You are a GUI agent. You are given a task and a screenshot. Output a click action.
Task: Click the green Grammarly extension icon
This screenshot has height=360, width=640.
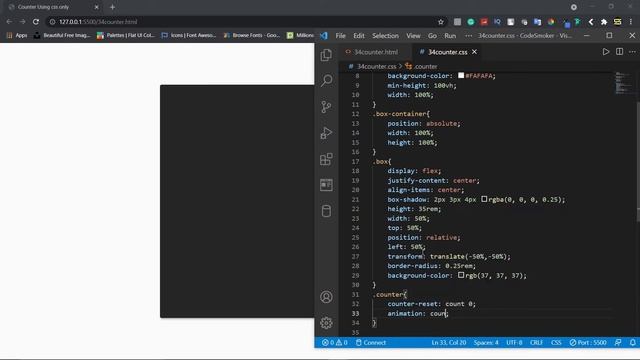[x=471, y=22]
